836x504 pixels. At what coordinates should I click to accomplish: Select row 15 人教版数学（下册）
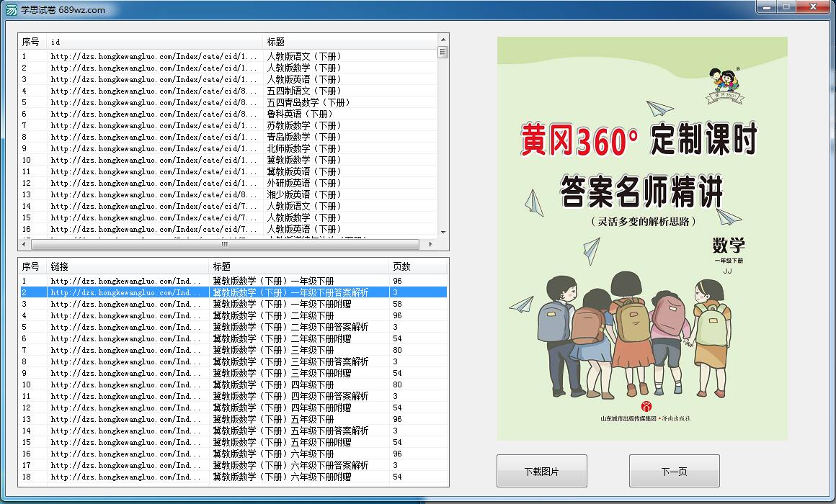coord(228,218)
